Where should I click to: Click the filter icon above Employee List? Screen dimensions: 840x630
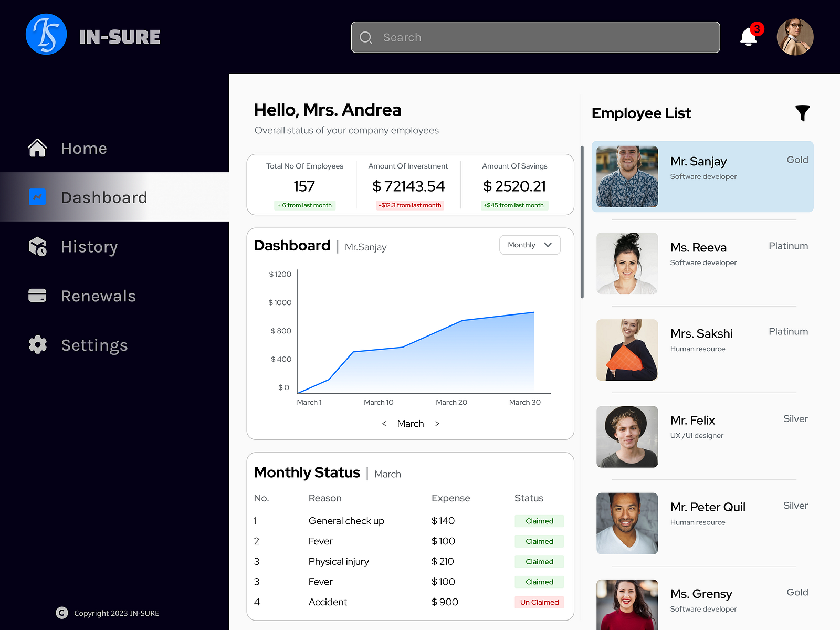coord(803,112)
